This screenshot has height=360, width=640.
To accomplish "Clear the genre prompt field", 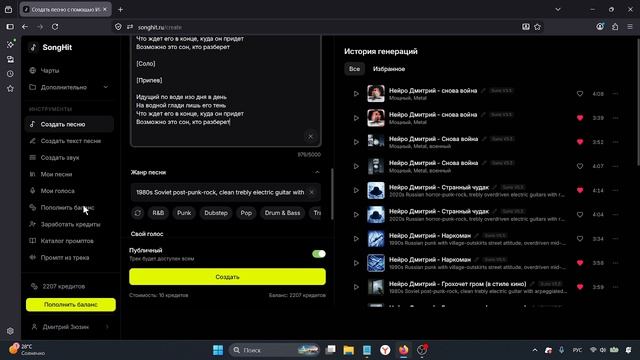I will 311,192.
